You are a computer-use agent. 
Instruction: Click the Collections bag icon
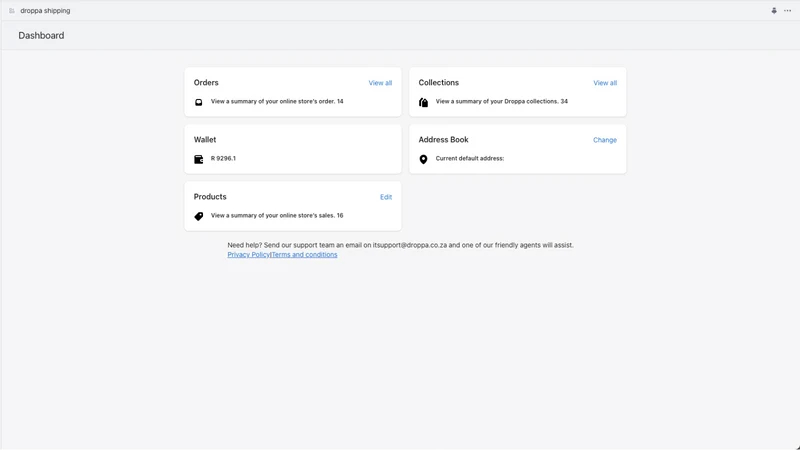[423, 102]
